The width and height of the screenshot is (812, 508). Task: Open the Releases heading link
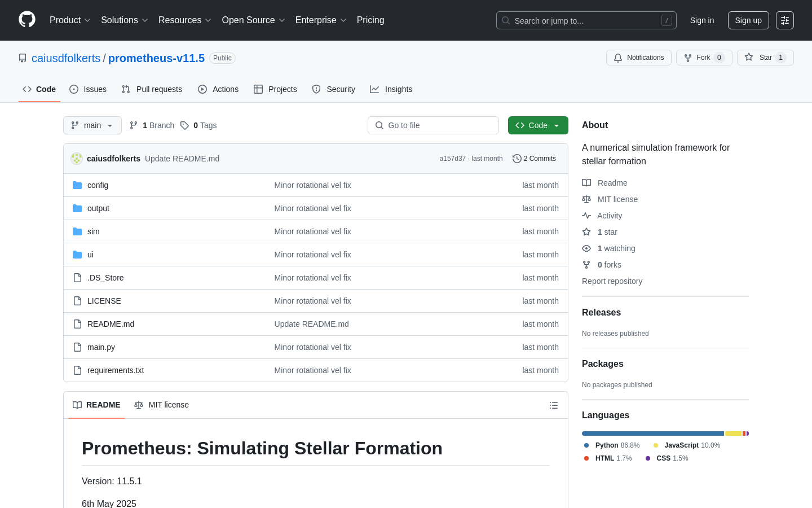[x=601, y=312]
